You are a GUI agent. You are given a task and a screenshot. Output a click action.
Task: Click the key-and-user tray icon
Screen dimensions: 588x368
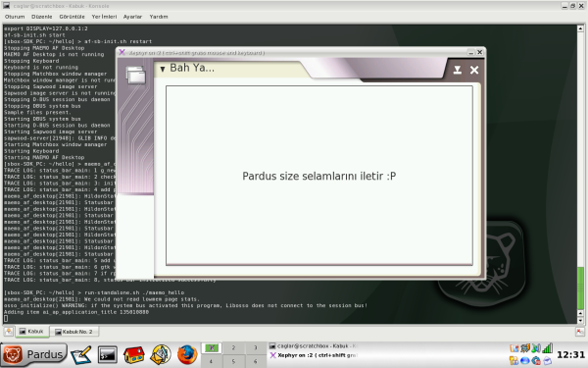[514, 361]
